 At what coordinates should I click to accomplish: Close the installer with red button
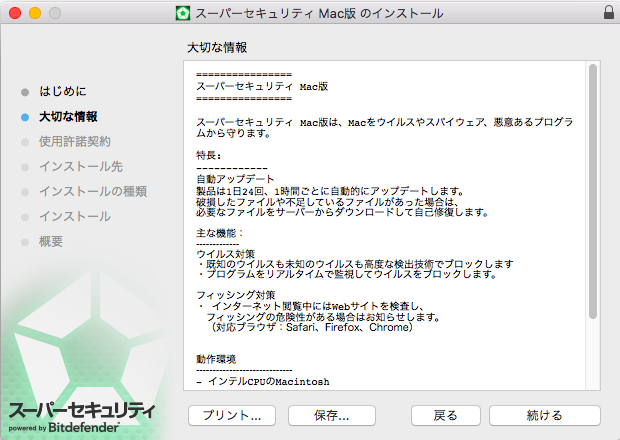point(15,13)
